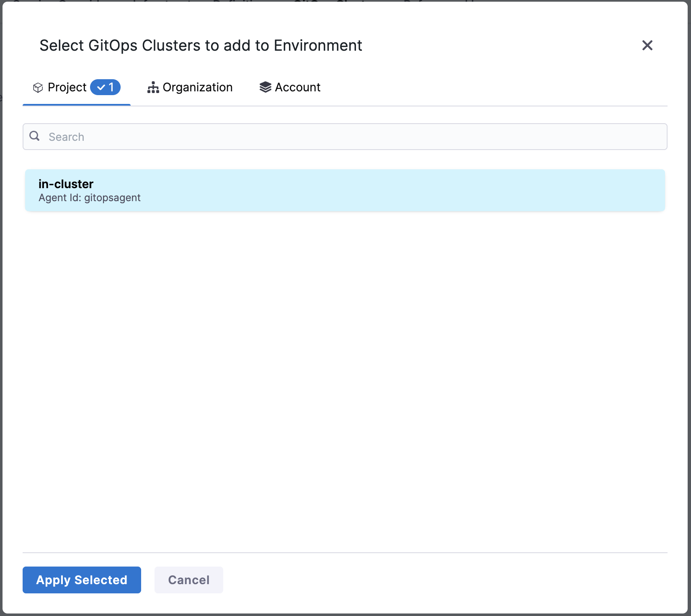Click the Agent Id gitopsagent text
This screenshot has height=616, width=691.
click(90, 198)
